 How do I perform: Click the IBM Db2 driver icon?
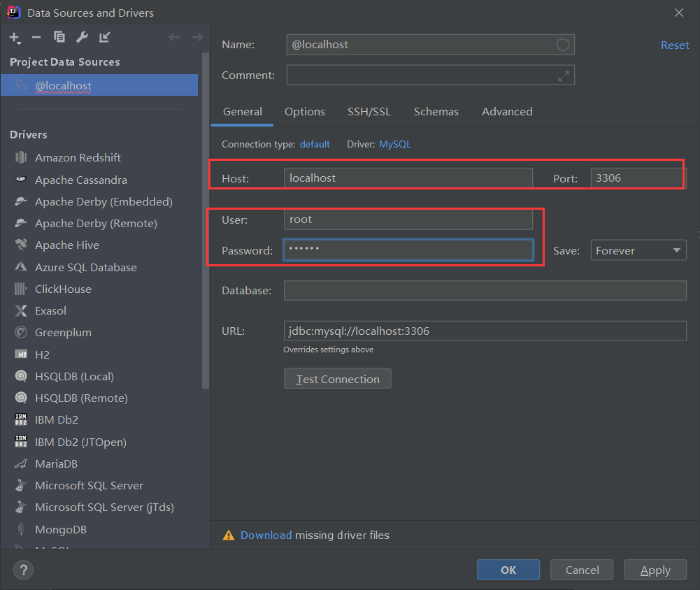[20, 419]
